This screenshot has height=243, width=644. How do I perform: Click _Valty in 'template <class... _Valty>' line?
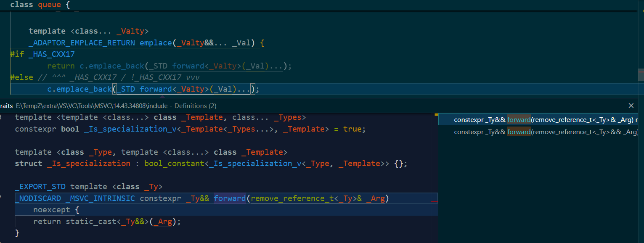click(130, 31)
